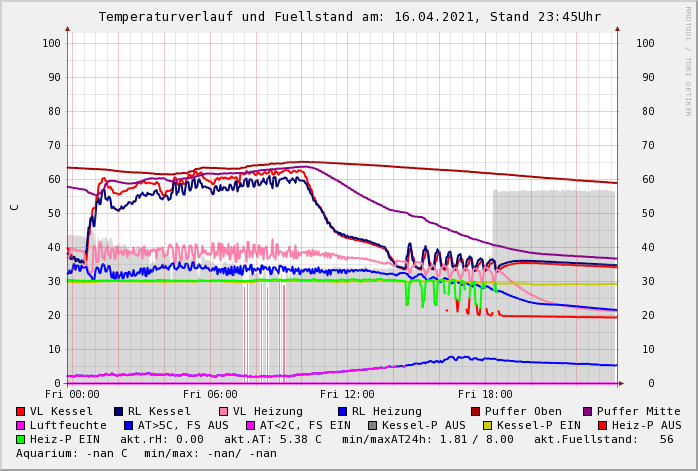Click the 'Fri 06:00' time axis label
Viewport: 698px width, 471px height.
point(210,394)
